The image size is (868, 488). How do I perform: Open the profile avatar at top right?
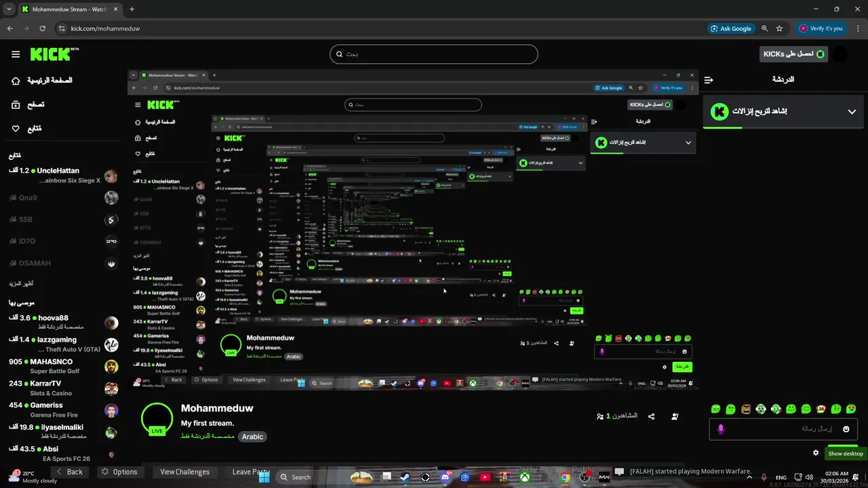840,54
